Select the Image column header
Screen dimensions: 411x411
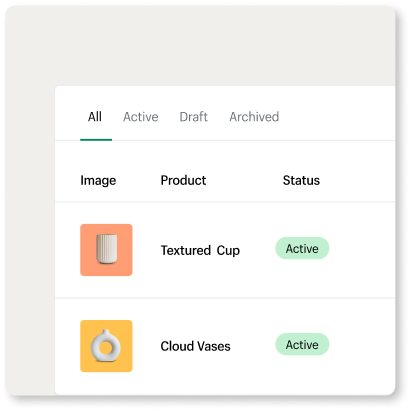click(98, 180)
